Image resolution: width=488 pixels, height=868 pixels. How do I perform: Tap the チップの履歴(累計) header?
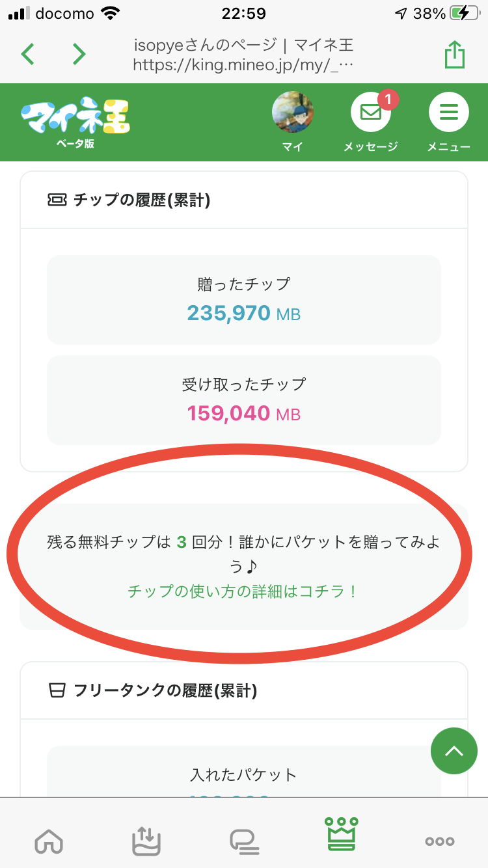(142, 200)
